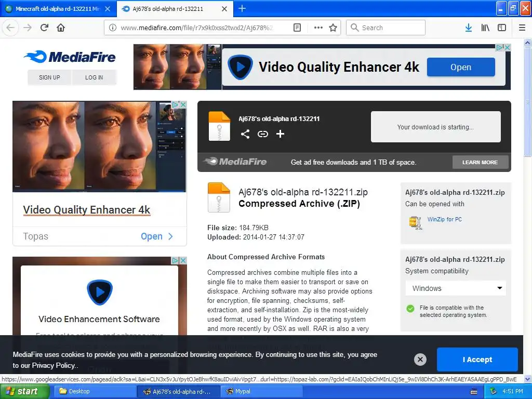Click Video Quality Enhancer 4k ad title
The image size is (532, 399).
pyautogui.click(x=87, y=210)
